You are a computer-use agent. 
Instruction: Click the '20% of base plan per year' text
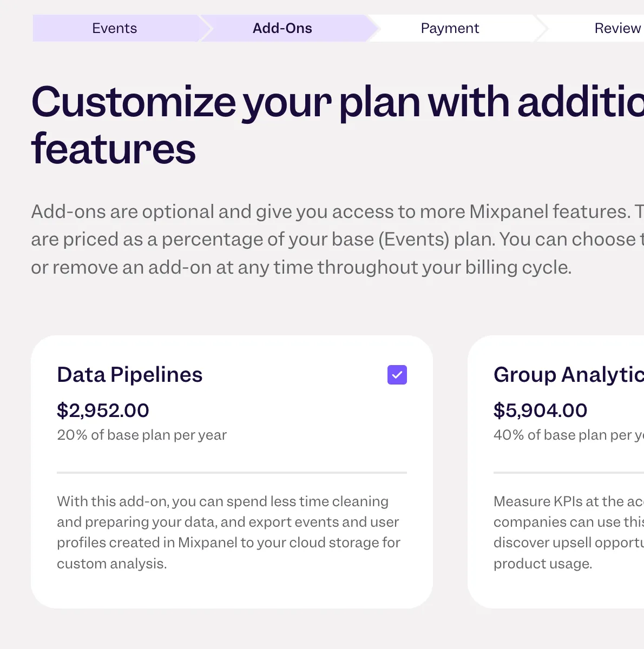tap(142, 435)
